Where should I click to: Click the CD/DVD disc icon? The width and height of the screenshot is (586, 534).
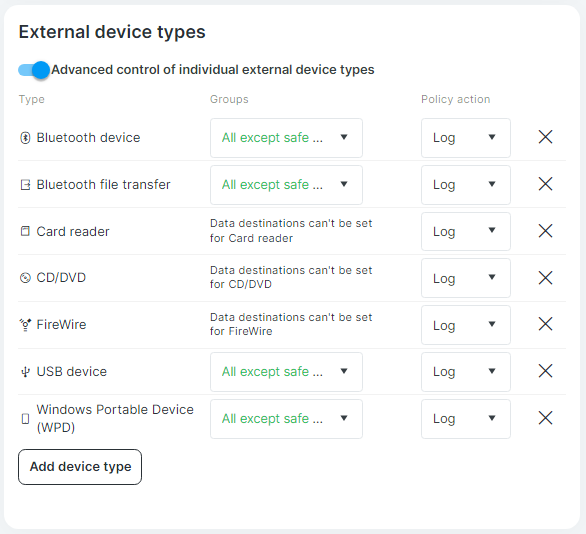coord(25,278)
